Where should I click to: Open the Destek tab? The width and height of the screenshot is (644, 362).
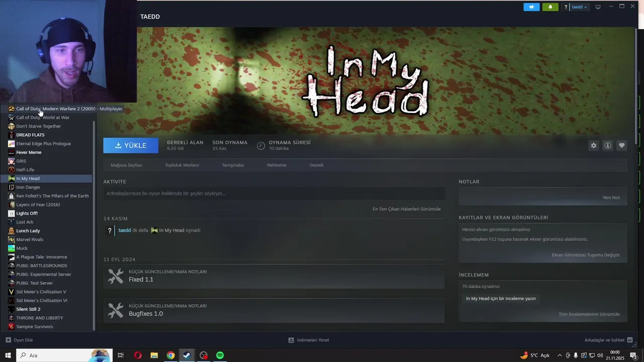(x=316, y=165)
